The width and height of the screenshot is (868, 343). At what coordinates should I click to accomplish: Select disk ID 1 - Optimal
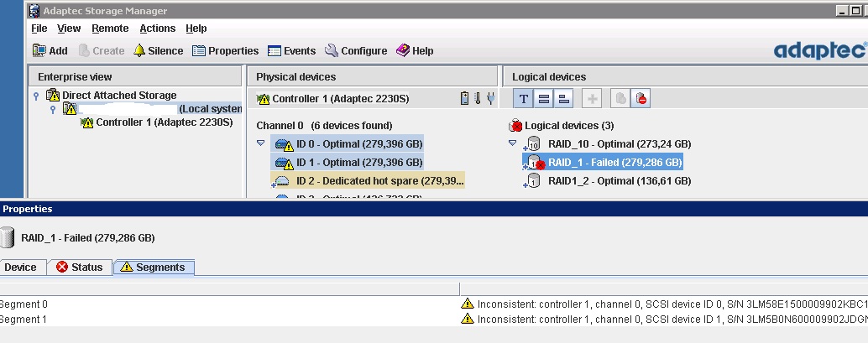(359, 163)
